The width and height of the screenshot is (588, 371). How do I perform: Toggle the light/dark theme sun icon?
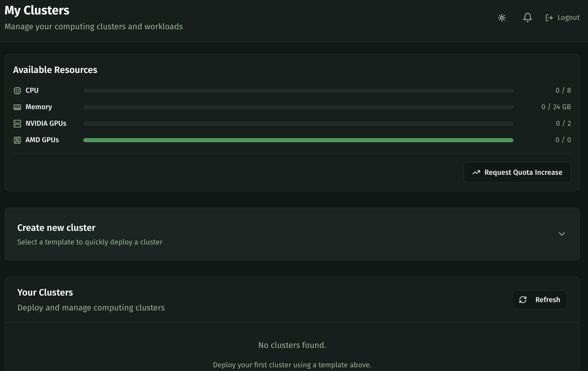click(502, 18)
